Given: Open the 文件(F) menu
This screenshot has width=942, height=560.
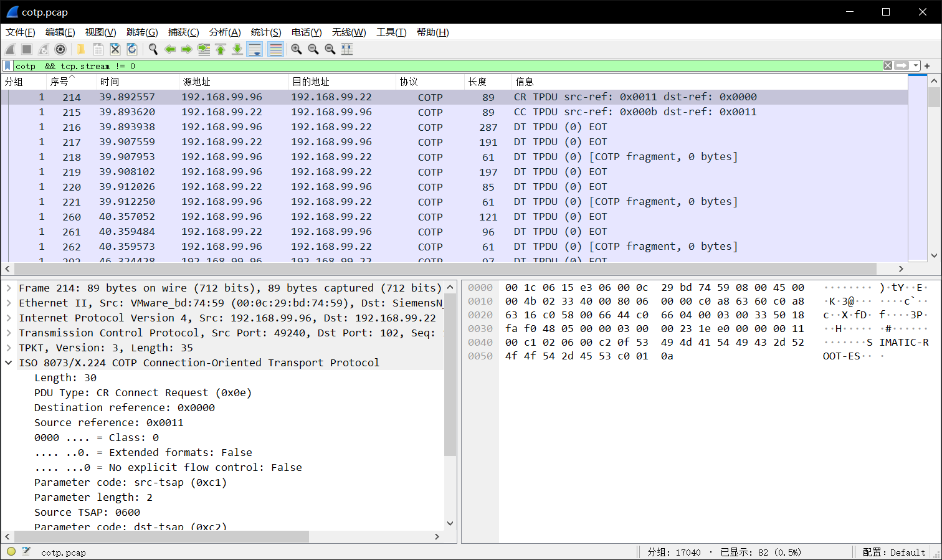Looking at the screenshot, I should [x=20, y=32].
